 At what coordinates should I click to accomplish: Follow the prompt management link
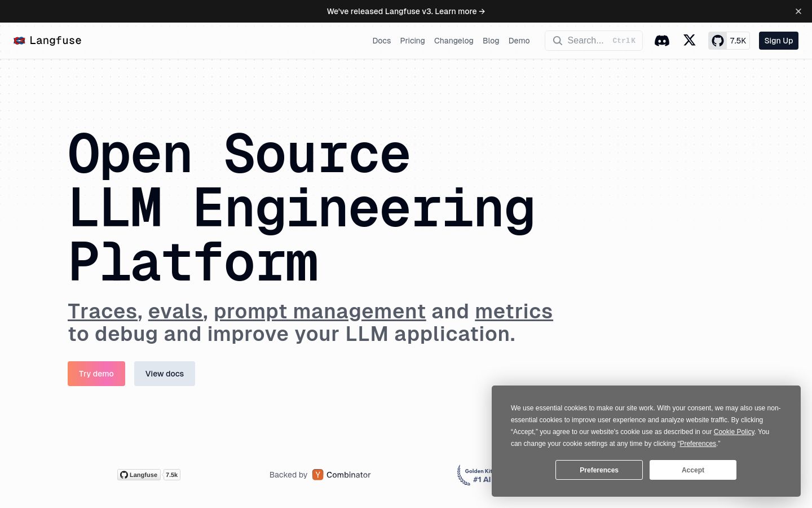tap(320, 311)
